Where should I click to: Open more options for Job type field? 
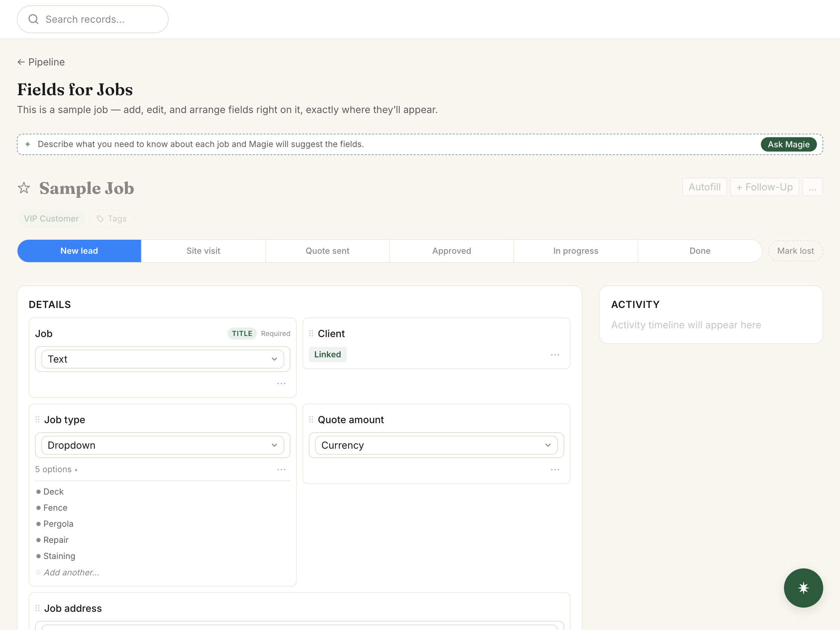(x=281, y=470)
